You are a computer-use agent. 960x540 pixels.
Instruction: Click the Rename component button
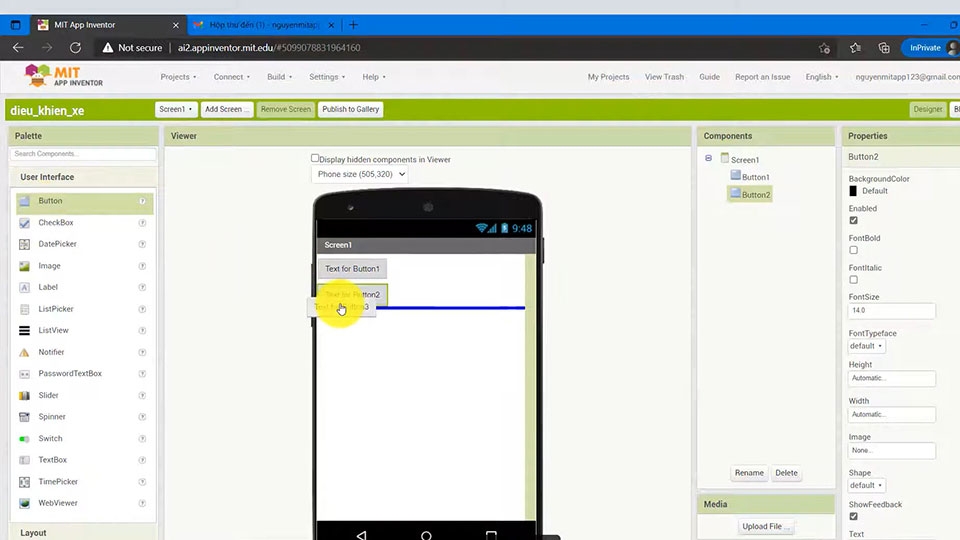coord(749,473)
